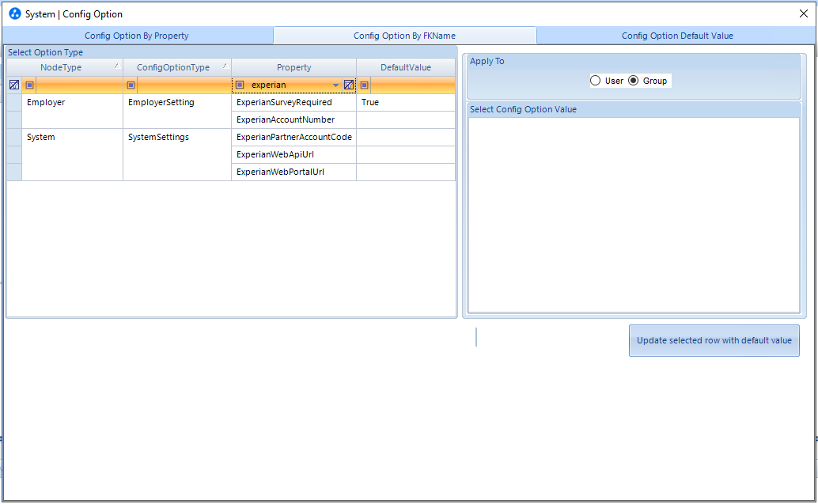Click the row selector beside ExperianWebPortalUrl
The image size is (818, 504).
coord(14,172)
